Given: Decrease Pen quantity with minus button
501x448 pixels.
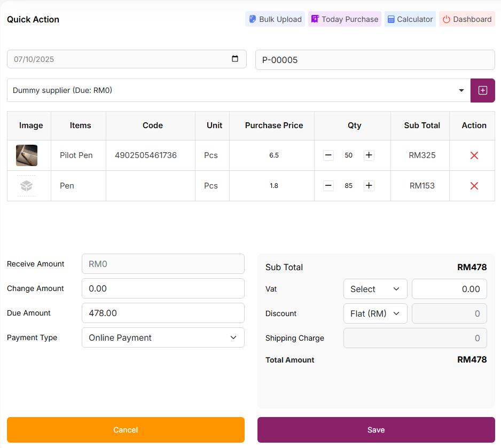Looking at the screenshot, I should coord(328,186).
